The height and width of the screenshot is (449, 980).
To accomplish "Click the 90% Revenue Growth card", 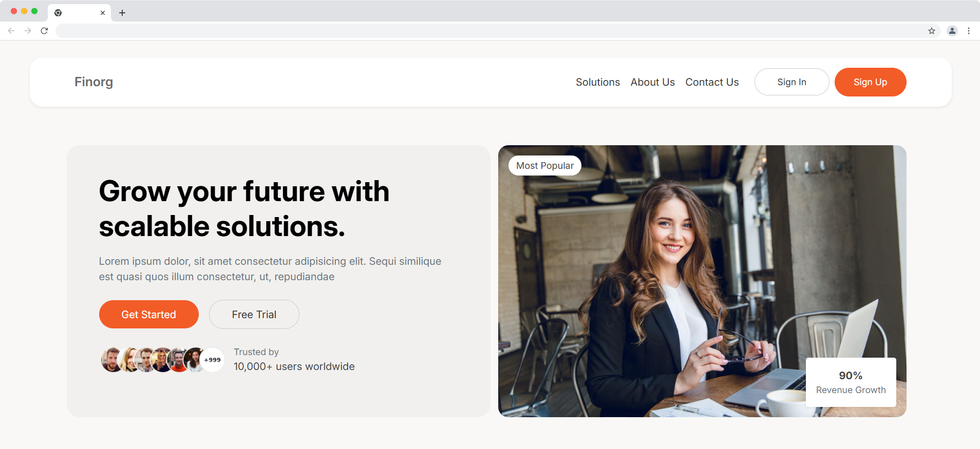I will pyautogui.click(x=851, y=382).
